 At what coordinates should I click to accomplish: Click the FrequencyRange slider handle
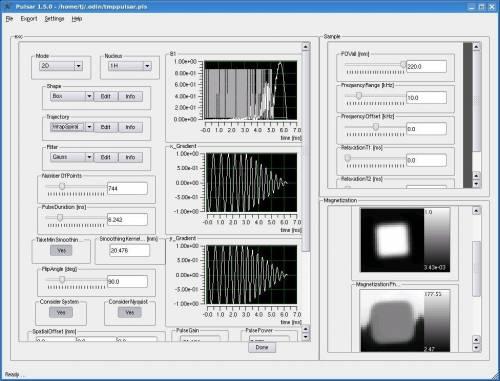point(359,96)
